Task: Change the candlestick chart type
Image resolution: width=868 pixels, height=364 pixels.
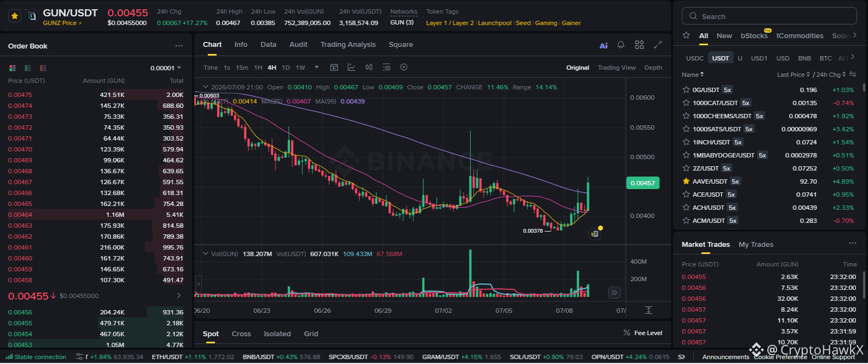Action: [x=369, y=68]
